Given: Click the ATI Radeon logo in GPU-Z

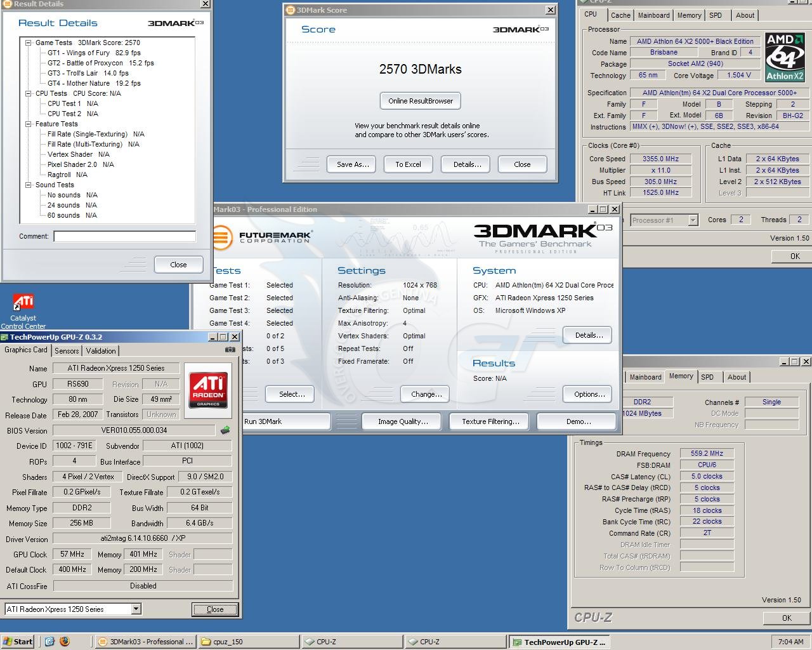Looking at the screenshot, I should tap(208, 390).
